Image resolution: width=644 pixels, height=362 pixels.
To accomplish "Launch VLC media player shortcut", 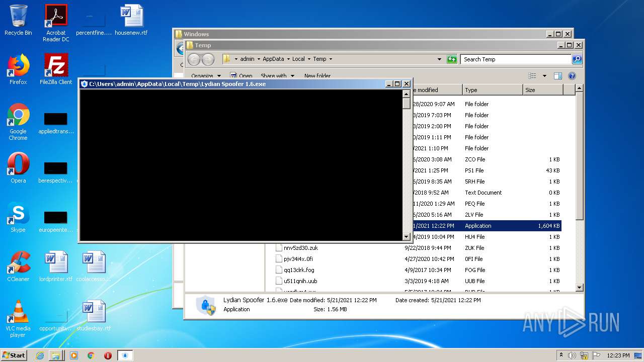I will coord(18,319).
